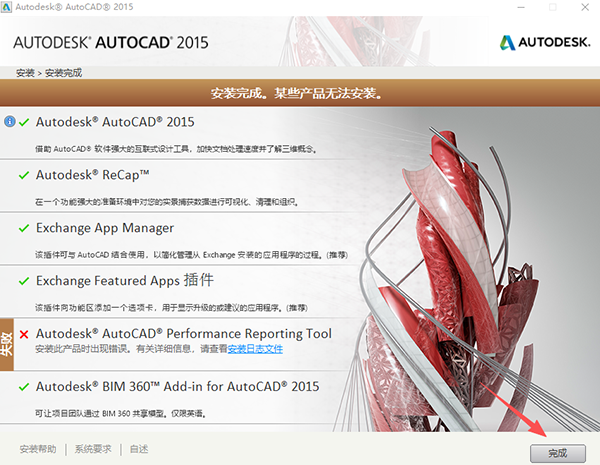
Task: Select the AutoCAD Performance Reporting Tool name
Action: pos(183,333)
